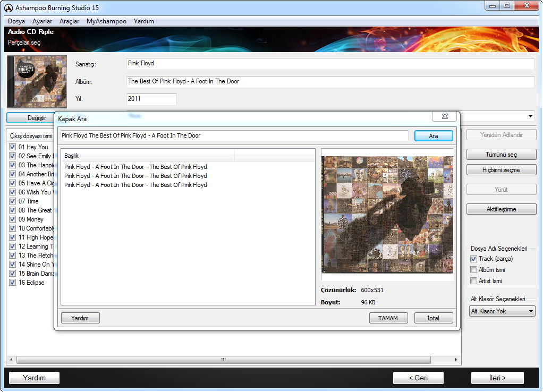
Task: Open the Alt Klasör Yok dropdown
Action: pyautogui.click(x=502, y=311)
